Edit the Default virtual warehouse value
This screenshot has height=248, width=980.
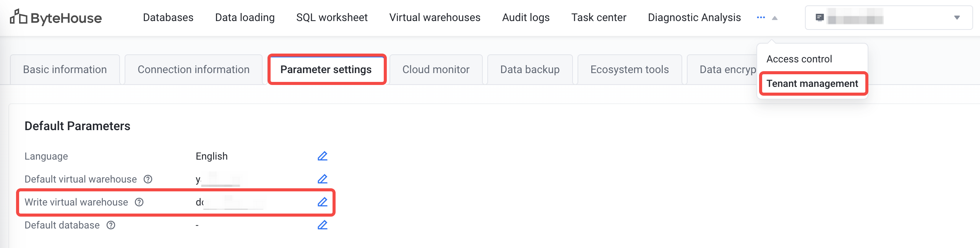coord(322,179)
